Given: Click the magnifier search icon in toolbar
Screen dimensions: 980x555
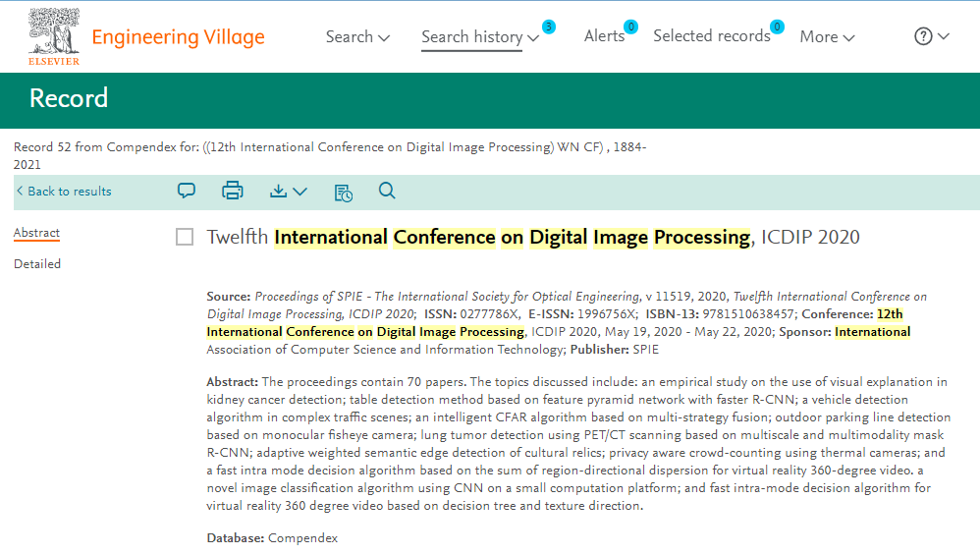Looking at the screenshot, I should click(x=387, y=191).
